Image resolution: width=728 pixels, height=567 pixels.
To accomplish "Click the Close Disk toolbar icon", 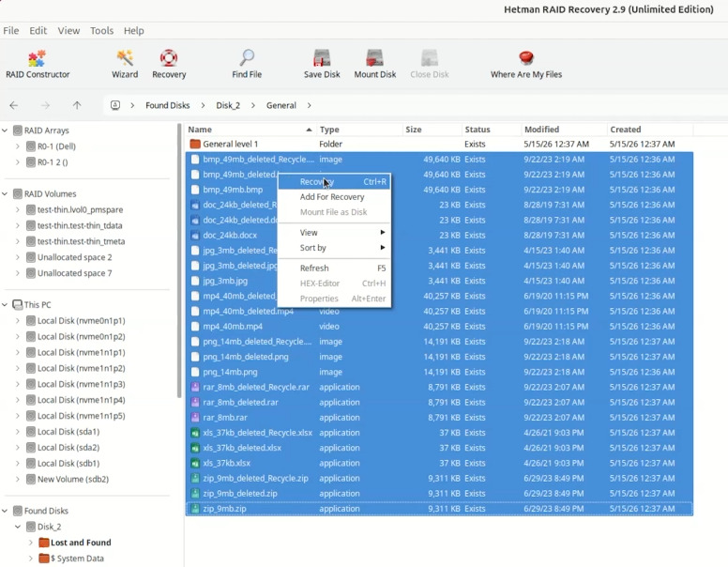I will point(430,64).
